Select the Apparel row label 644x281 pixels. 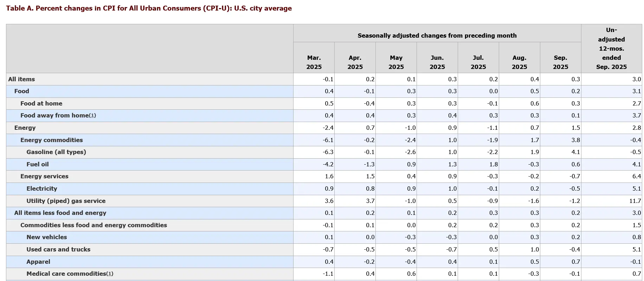38,262
